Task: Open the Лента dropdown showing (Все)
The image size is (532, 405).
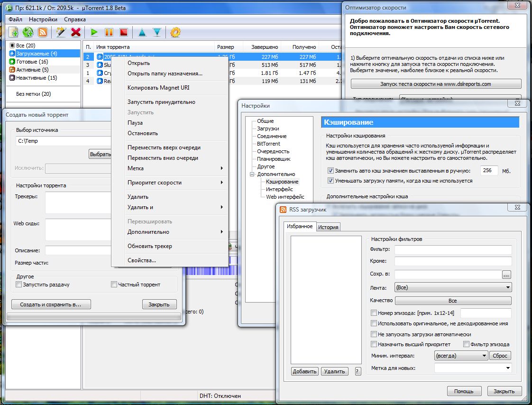Action: tap(453, 287)
